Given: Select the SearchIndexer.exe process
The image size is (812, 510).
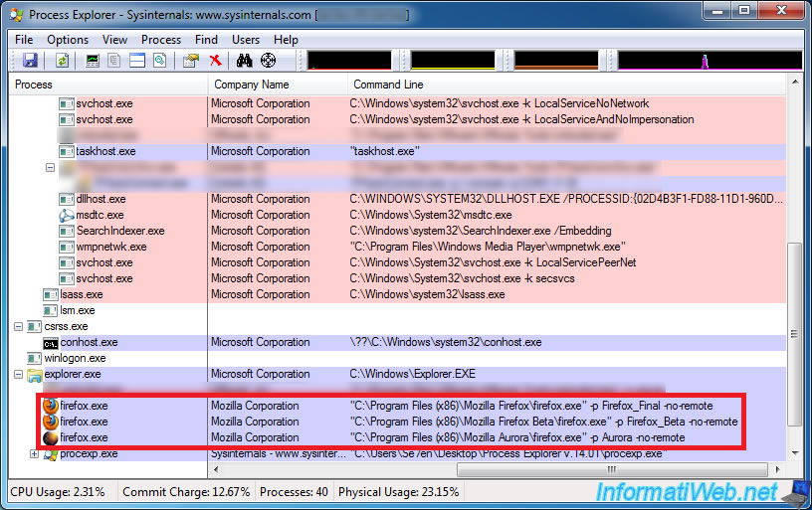Looking at the screenshot, I should point(120,231).
